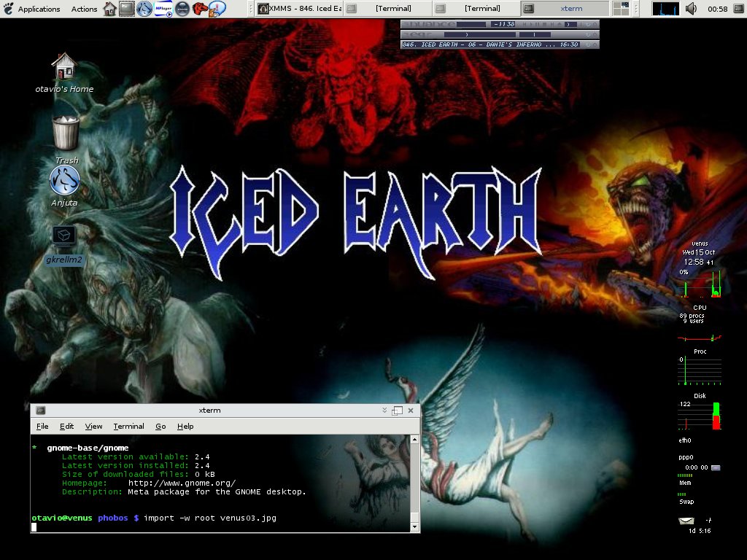This screenshot has height=560, width=747.
Task: Click the XMMS equalizer volume slider
Action: pos(479,34)
